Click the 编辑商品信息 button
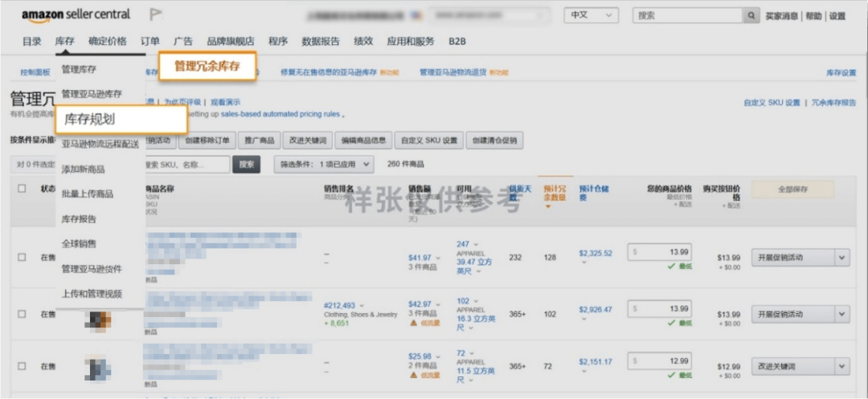 [364, 140]
